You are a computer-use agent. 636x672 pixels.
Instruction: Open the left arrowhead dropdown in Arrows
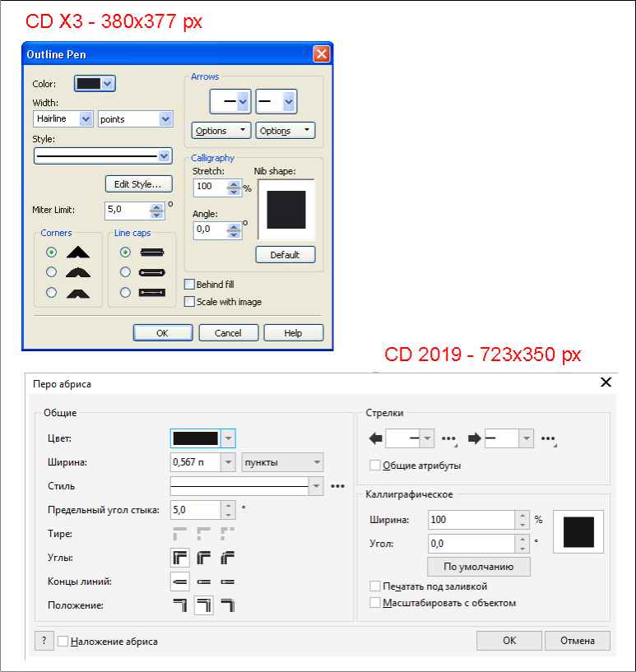243,101
